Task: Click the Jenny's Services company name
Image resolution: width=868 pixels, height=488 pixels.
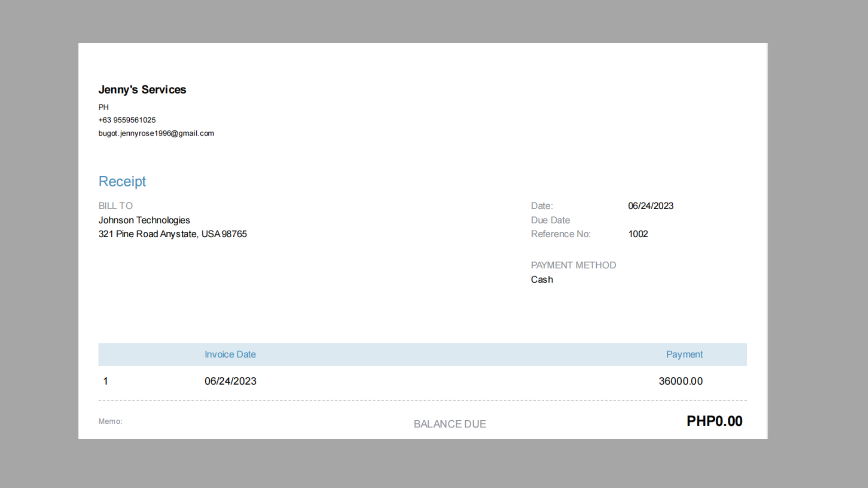Action: point(142,89)
